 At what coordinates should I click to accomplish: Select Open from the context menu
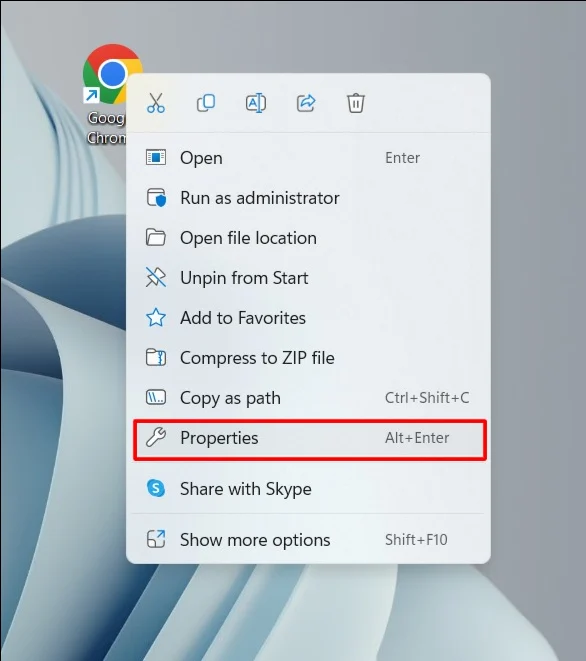(309, 158)
